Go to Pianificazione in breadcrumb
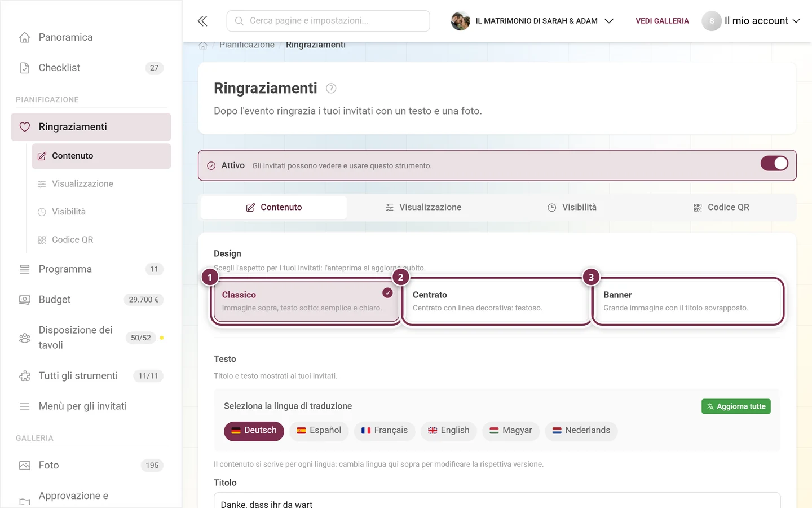 tap(247, 45)
